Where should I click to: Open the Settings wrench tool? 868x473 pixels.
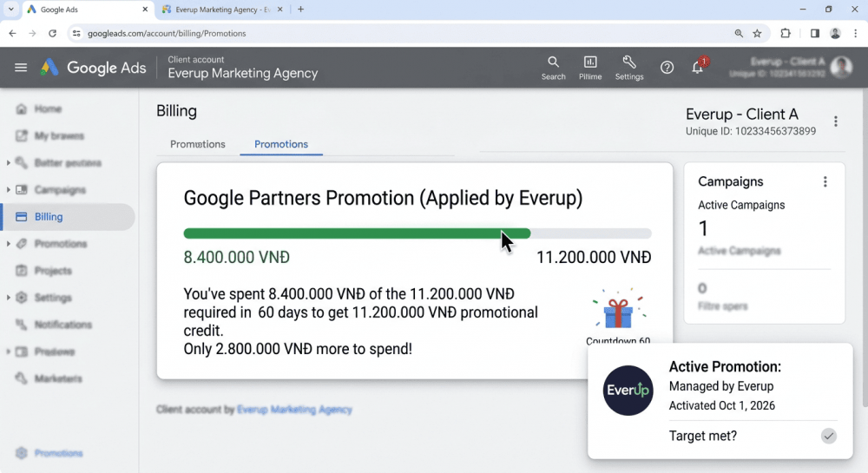pyautogui.click(x=629, y=68)
